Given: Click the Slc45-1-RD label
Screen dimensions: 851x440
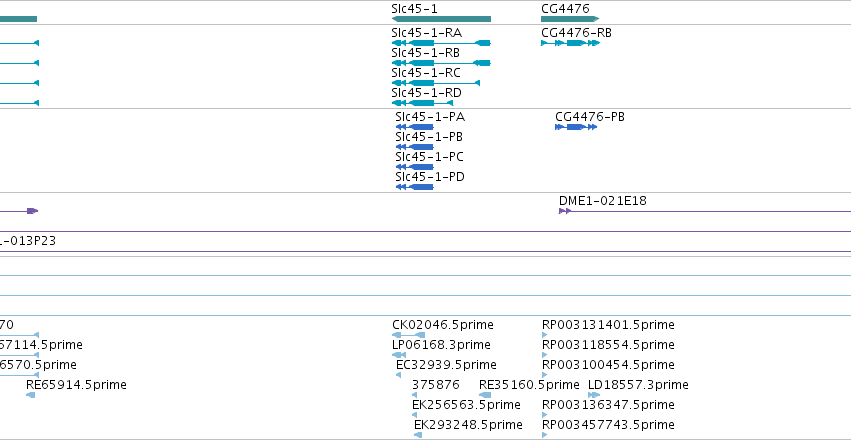Looking at the screenshot, I should [x=427, y=93].
